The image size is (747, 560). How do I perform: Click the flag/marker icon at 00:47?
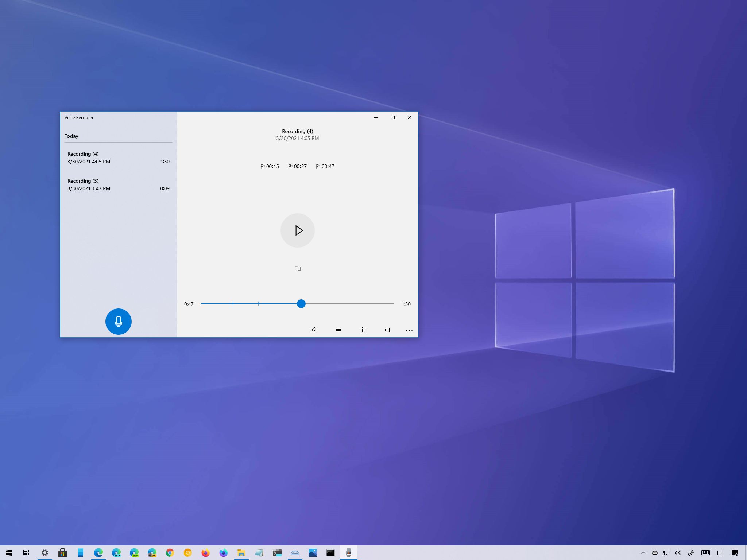318,166
